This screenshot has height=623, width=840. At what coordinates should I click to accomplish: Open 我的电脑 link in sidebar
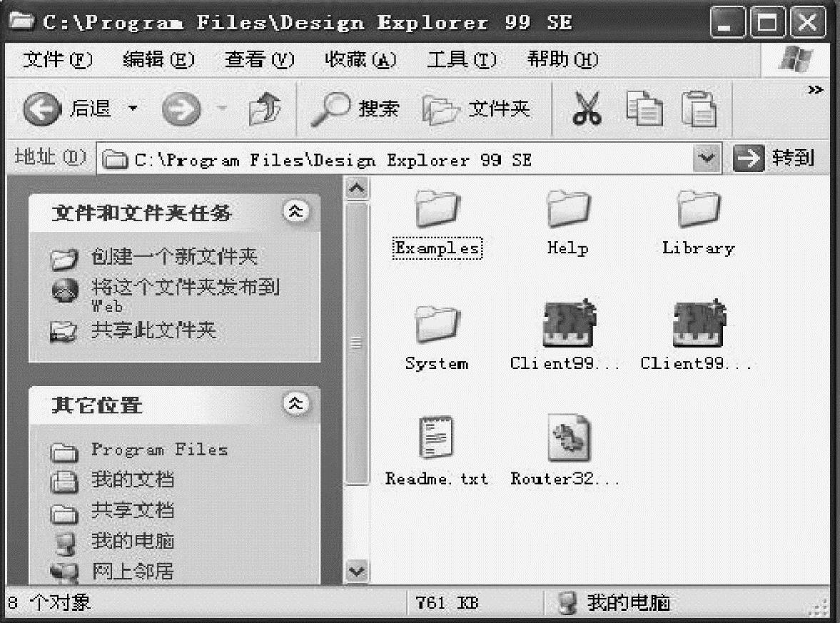pyautogui.click(x=132, y=541)
